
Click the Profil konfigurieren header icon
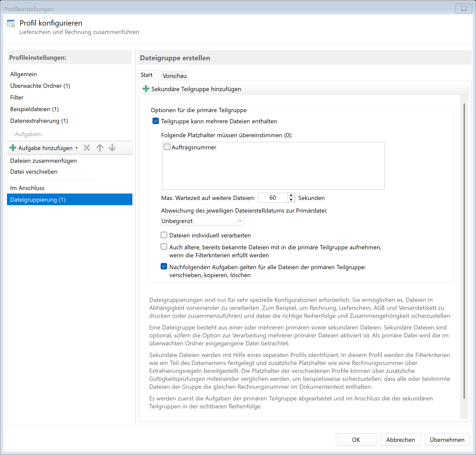click(x=11, y=24)
